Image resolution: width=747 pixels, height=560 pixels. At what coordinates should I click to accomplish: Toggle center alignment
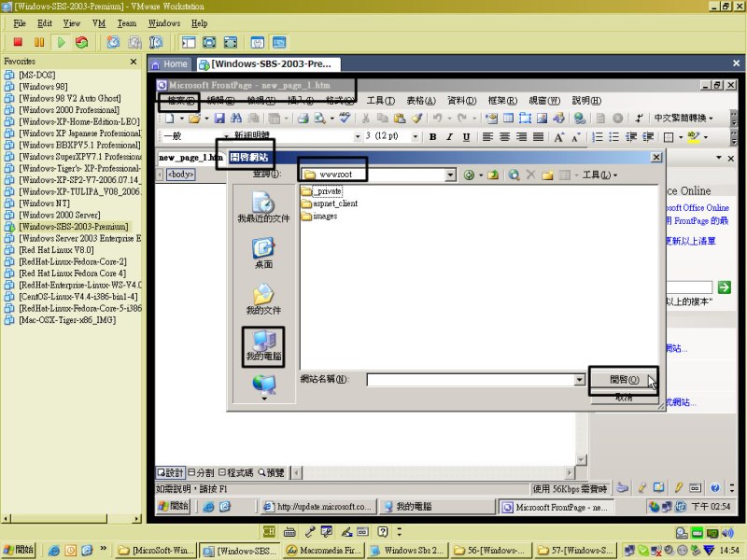[504, 137]
